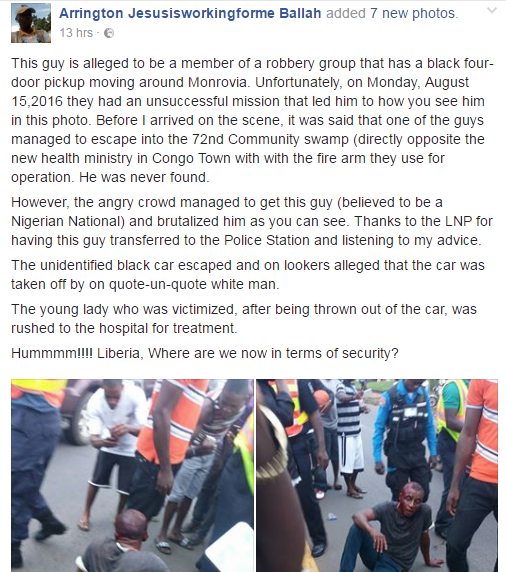Viewport: 506px width, 572px height.
Task: Click the 'added 7 new photos' text
Action: (391, 13)
